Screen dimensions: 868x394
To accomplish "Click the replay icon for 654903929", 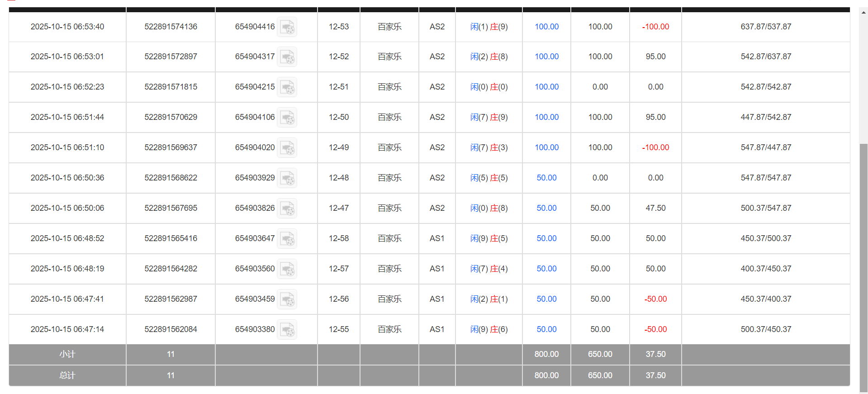I will click(287, 178).
